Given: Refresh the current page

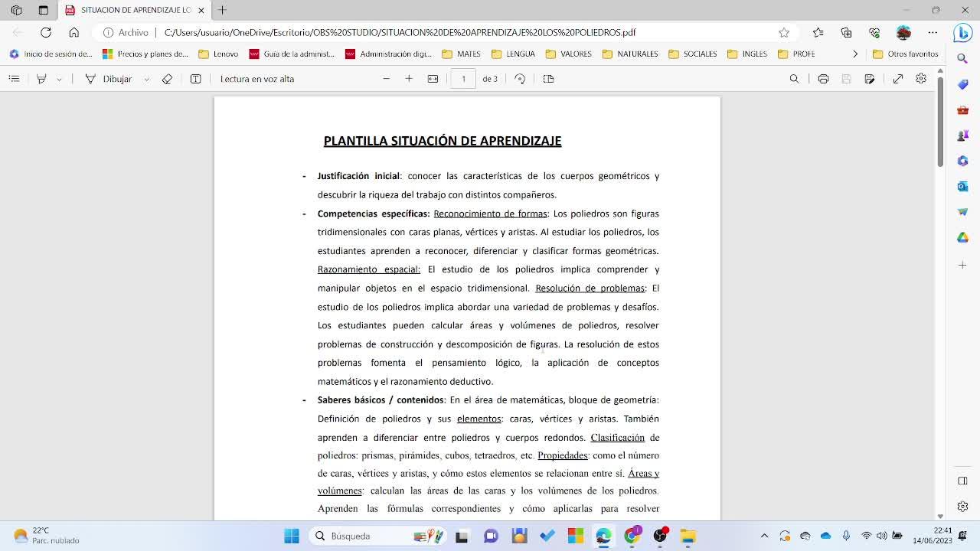Looking at the screenshot, I should (46, 32).
